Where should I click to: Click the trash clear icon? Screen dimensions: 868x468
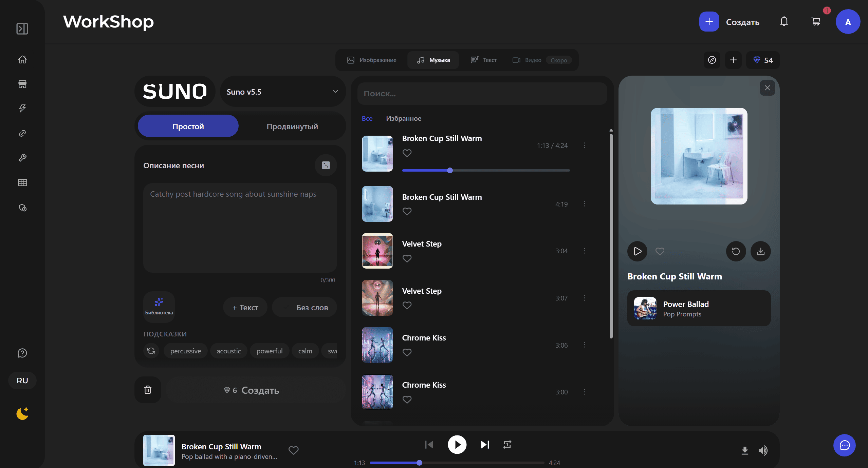tap(148, 390)
